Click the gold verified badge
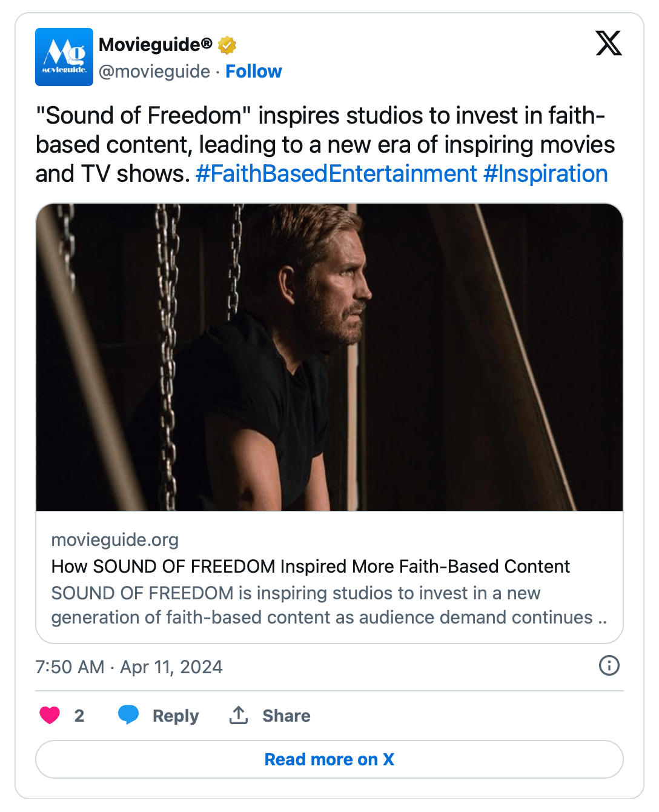The width and height of the screenshot is (659, 812). [227, 45]
